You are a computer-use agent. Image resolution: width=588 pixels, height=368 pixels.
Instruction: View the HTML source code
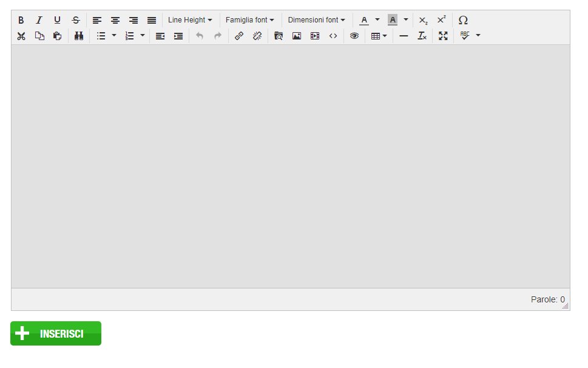click(x=333, y=36)
